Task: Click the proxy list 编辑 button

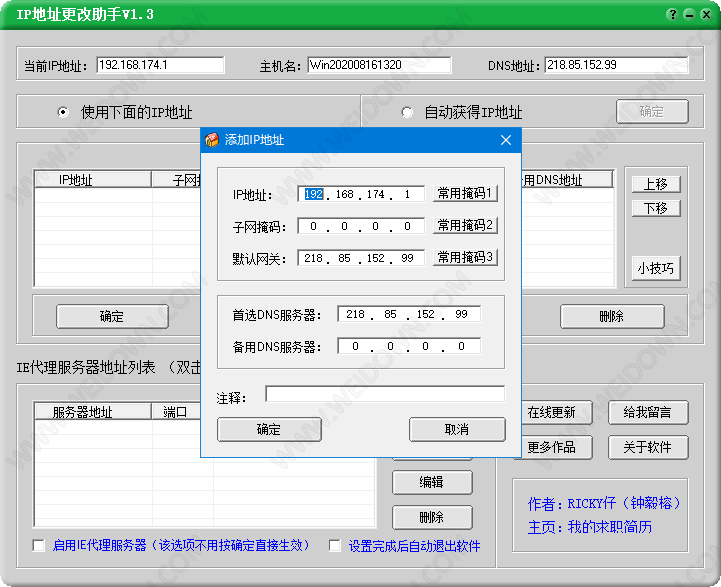Action: click(x=432, y=482)
